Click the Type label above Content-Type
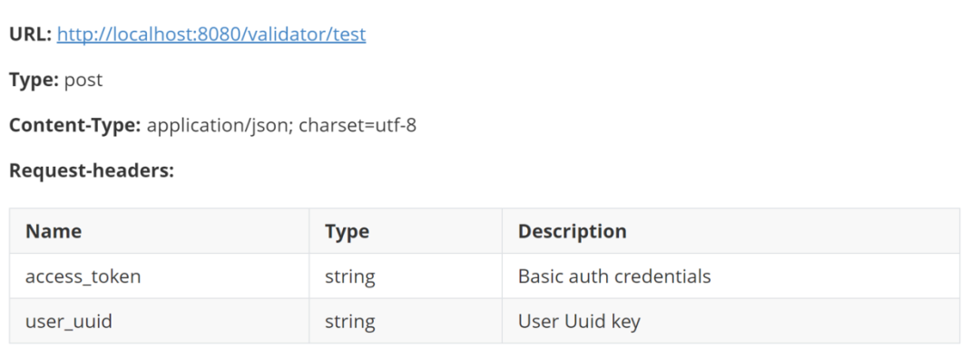 point(34,80)
